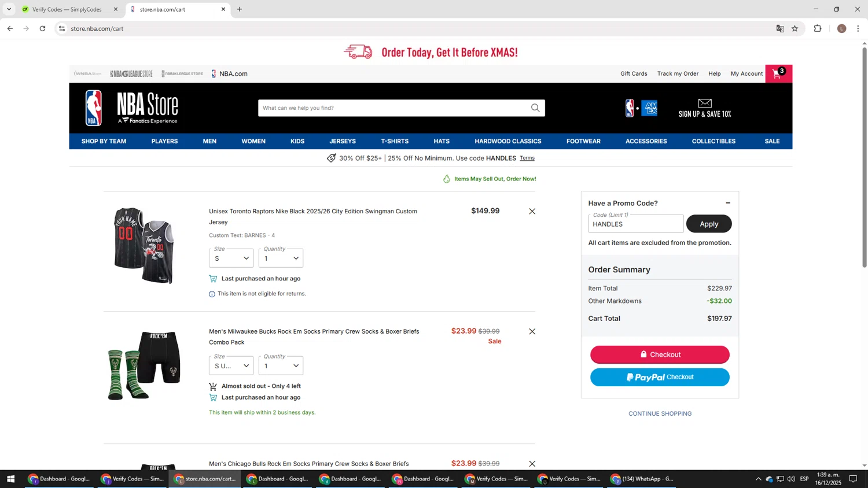Image resolution: width=868 pixels, height=488 pixels.
Task: Bookmark this page with star icon
Action: tap(795, 28)
